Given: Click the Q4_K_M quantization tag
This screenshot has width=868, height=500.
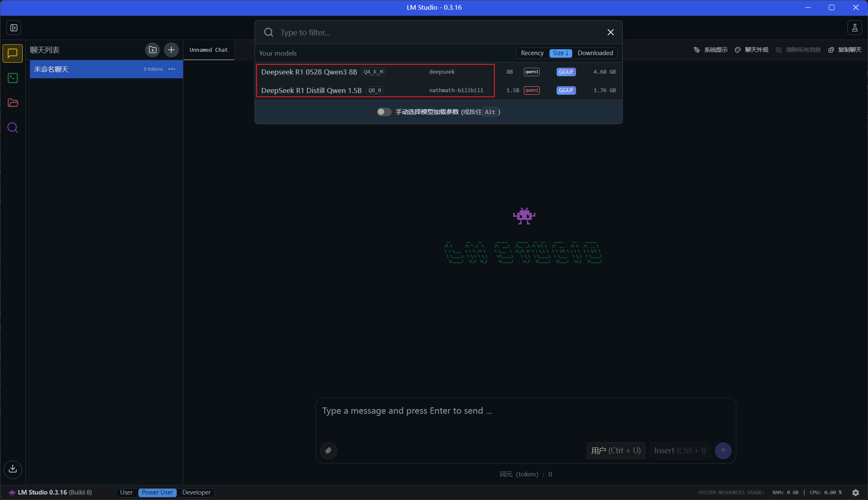Looking at the screenshot, I should pyautogui.click(x=374, y=72).
